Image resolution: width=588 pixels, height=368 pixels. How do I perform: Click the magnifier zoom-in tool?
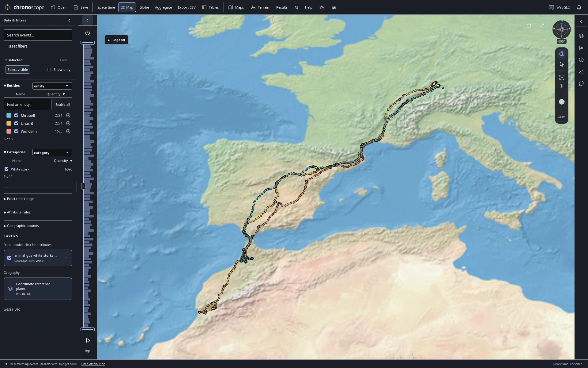coord(562,86)
